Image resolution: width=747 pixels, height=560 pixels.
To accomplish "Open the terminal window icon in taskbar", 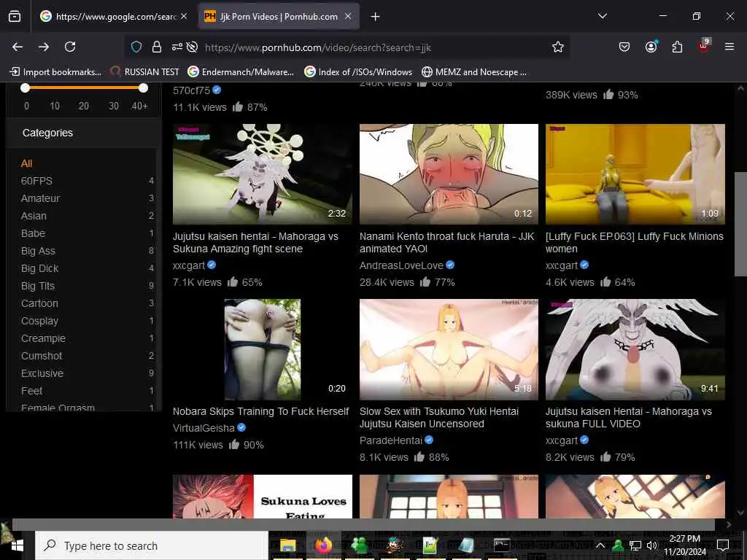I will click(x=502, y=545).
